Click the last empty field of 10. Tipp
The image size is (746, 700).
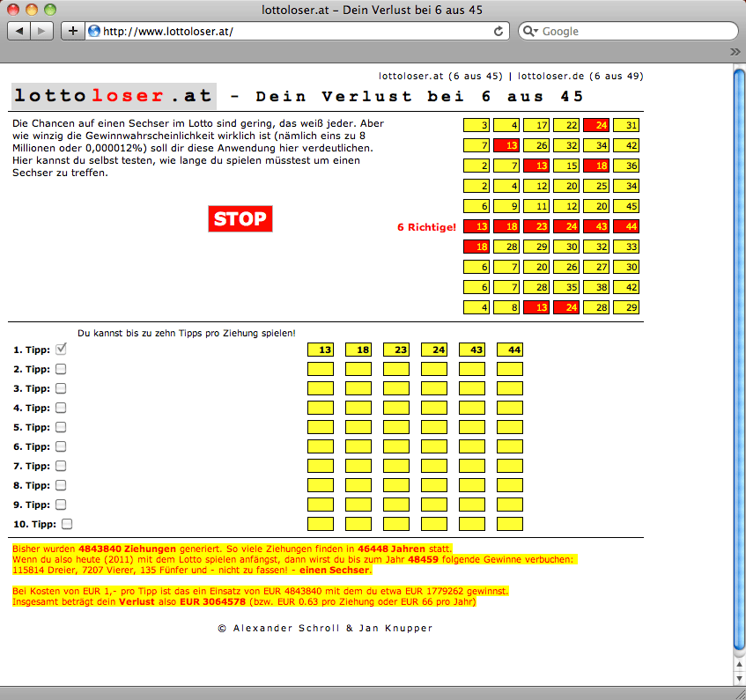tap(510, 524)
